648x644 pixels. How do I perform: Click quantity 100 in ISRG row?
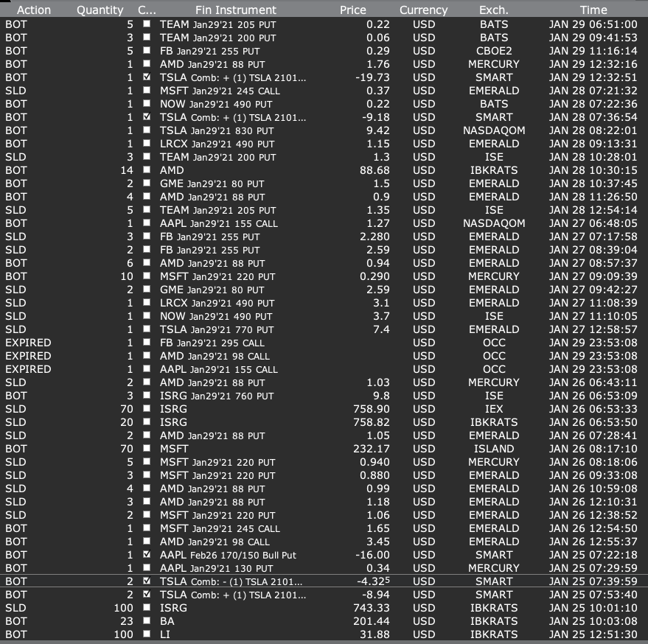click(x=123, y=608)
